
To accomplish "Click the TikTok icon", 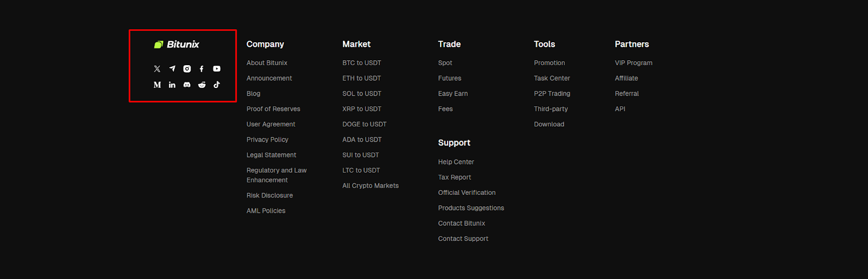I will click(x=216, y=85).
